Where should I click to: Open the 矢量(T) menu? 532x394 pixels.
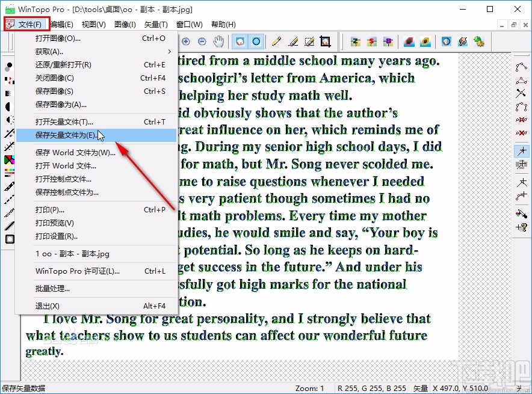click(156, 24)
